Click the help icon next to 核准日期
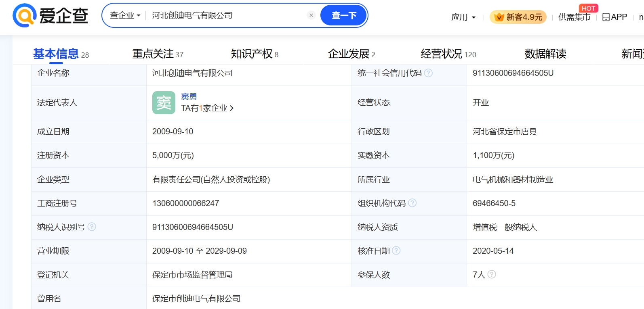The width and height of the screenshot is (644, 309). [396, 251]
